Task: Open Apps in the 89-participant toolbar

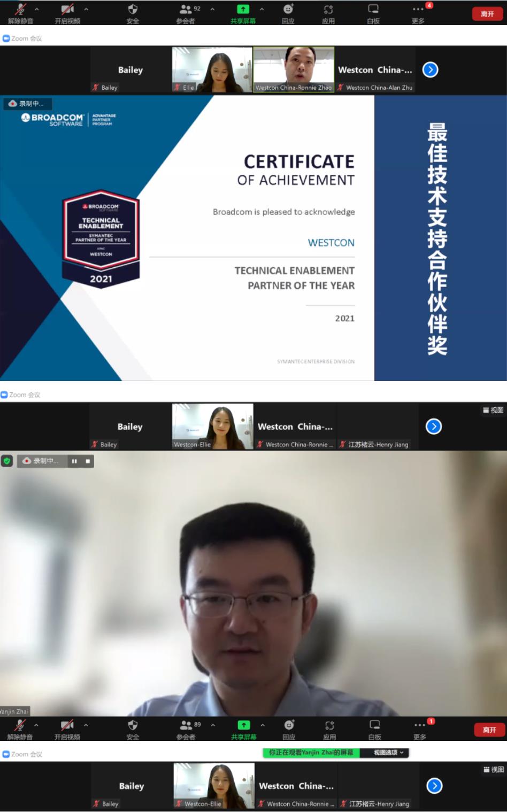Action: tap(329, 729)
